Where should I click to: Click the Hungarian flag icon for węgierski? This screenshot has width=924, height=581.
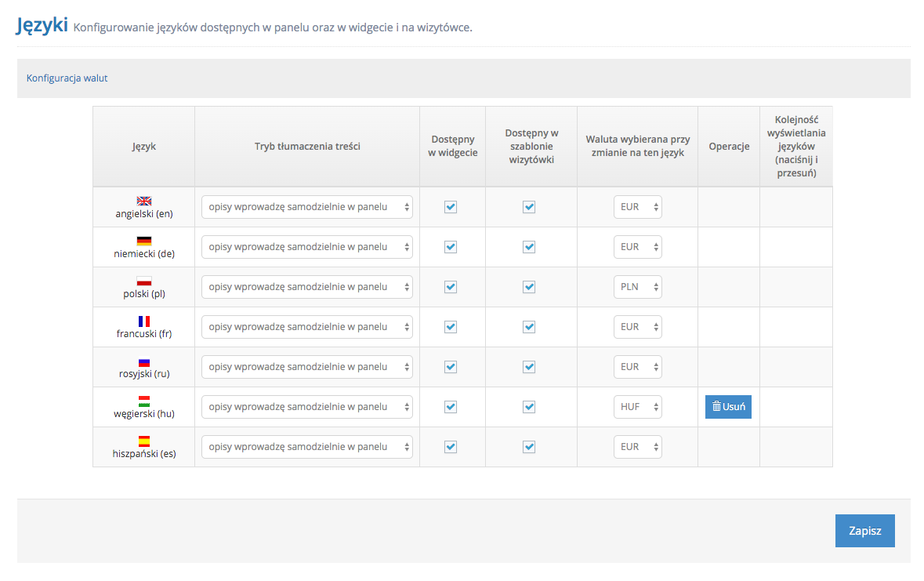143,401
